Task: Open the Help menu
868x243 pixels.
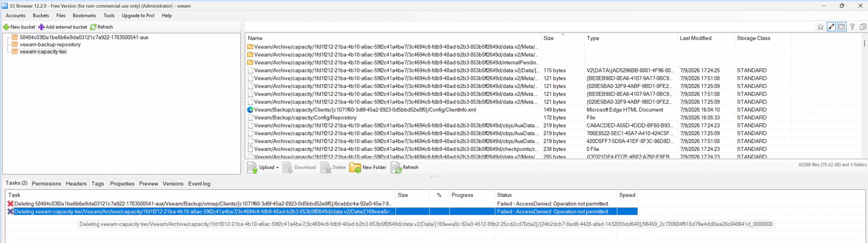Action: click(x=167, y=15)
